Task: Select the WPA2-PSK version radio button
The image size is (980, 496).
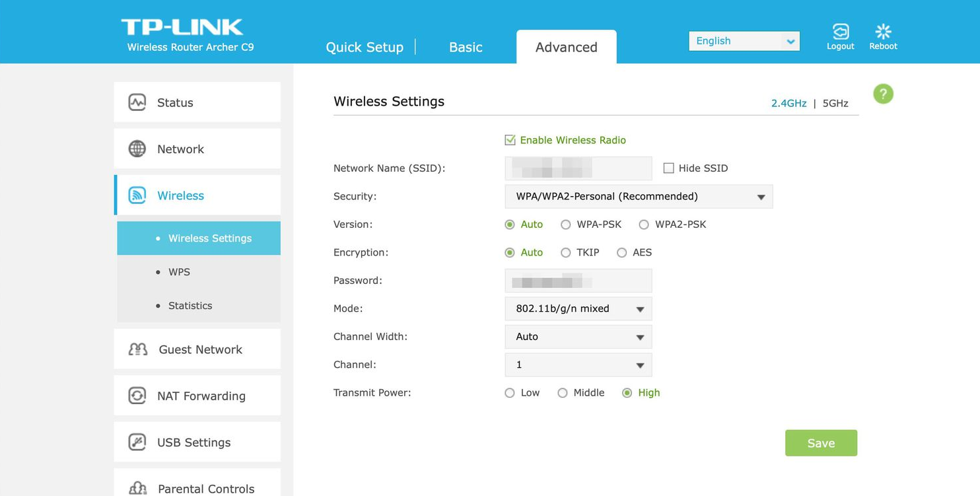Action: coord(644,225)
